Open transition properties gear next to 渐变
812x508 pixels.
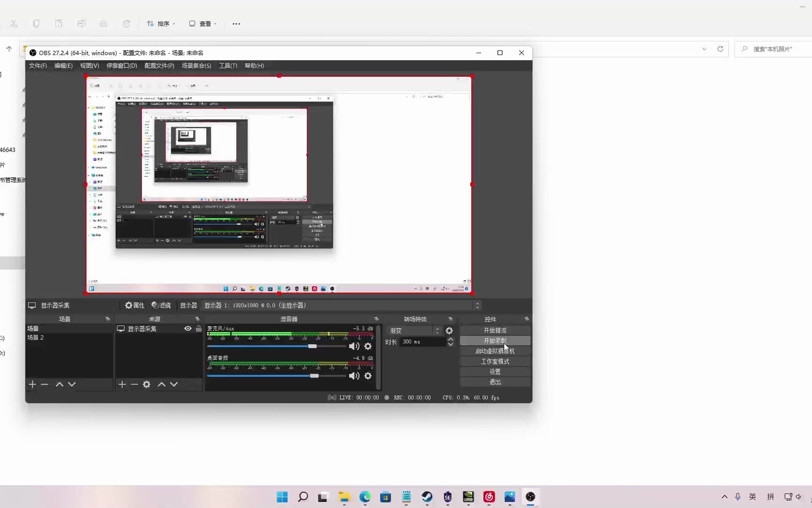[449, 331]
